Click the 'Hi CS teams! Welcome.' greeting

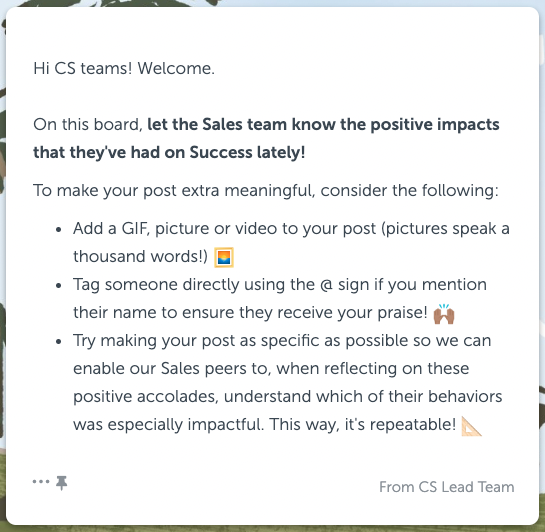coord(124,68)
